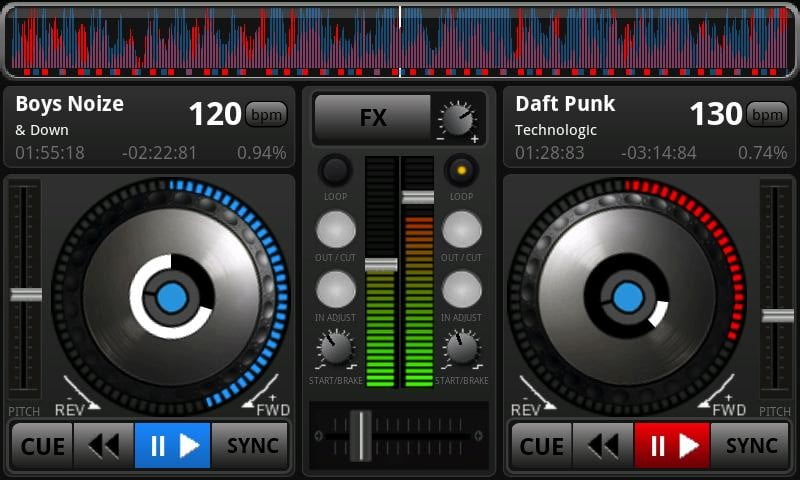This screenshot has height=480, width=800.
Task: Tap the left deck bpm button
Action: pyautogui.click(x=266, y=115)
